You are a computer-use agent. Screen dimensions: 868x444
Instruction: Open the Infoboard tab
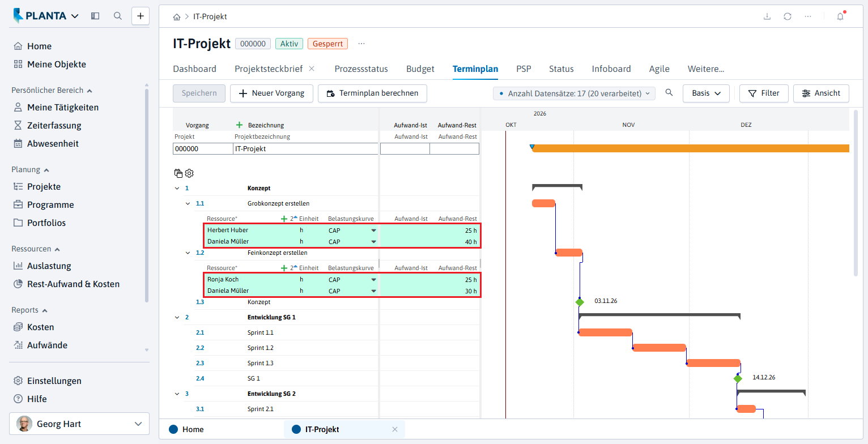[x=611, y=69]
